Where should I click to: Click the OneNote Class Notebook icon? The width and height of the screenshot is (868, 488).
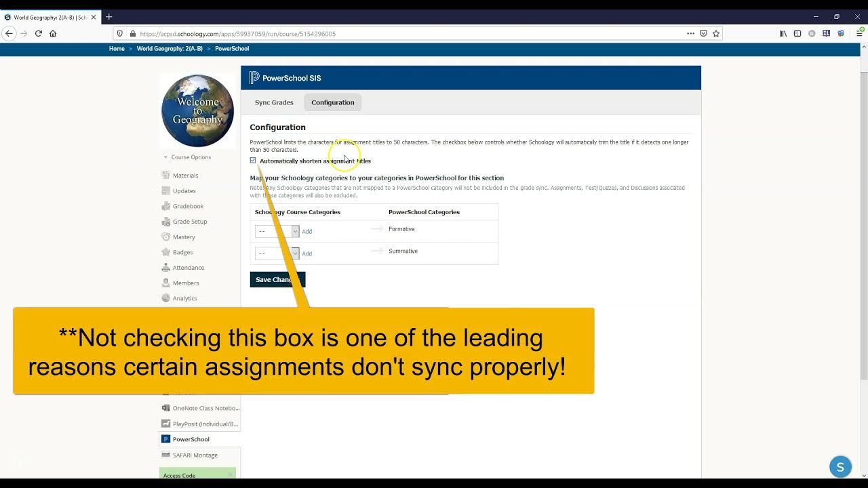tap(166, 408)
